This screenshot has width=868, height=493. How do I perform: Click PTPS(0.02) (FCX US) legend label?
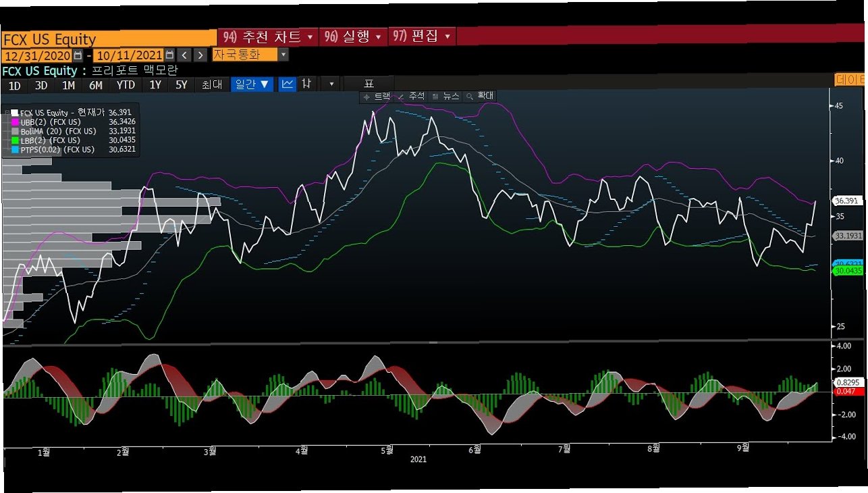(57, 149)
